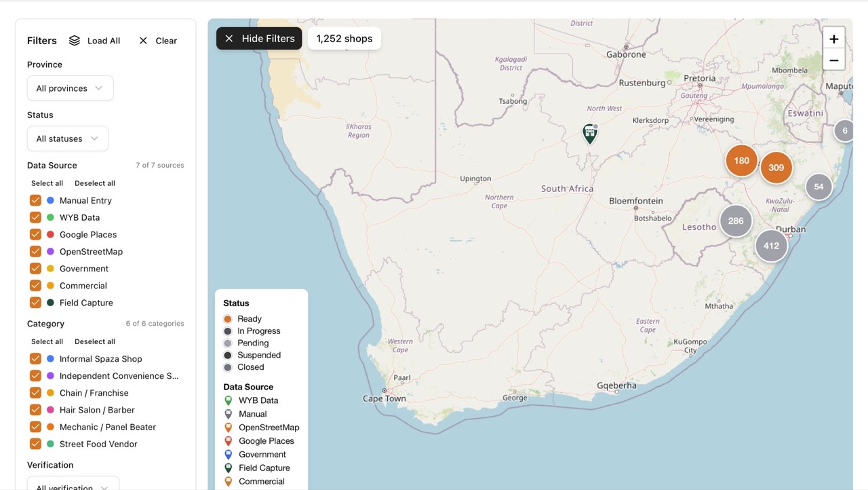The width and height of the screenshot is (868, 490).
Task: Click the 1,252 shops counter badge
Action: coord(344,39)
